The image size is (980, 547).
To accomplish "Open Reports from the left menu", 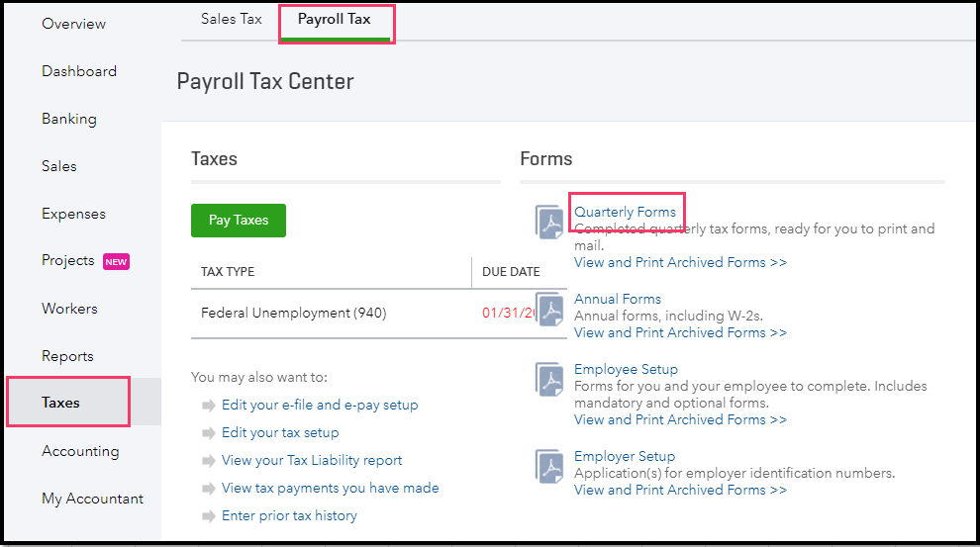I will pyautogui.click(x=67, y=356).
